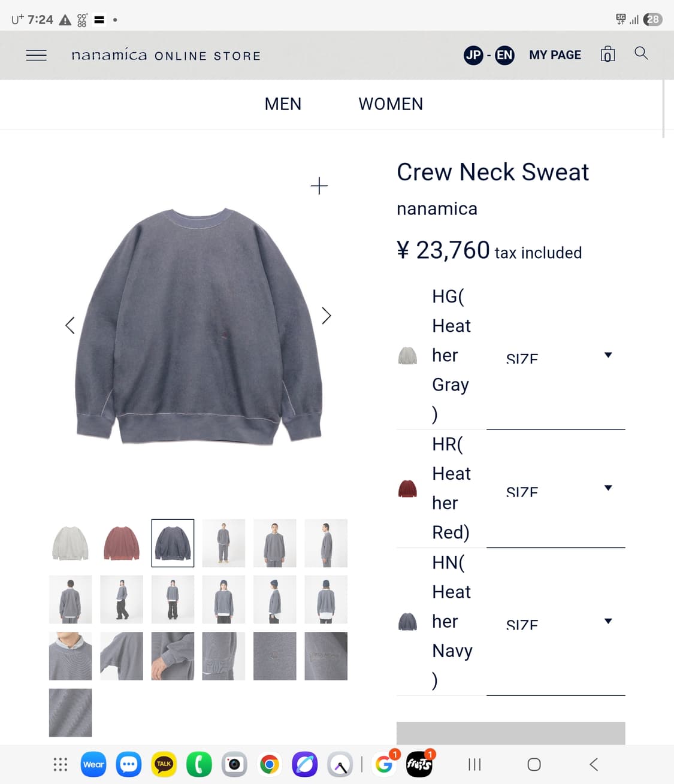View the fabric close-up last thumbnail
Viewport: 674px width, 784px height.
tap(70, 713)
